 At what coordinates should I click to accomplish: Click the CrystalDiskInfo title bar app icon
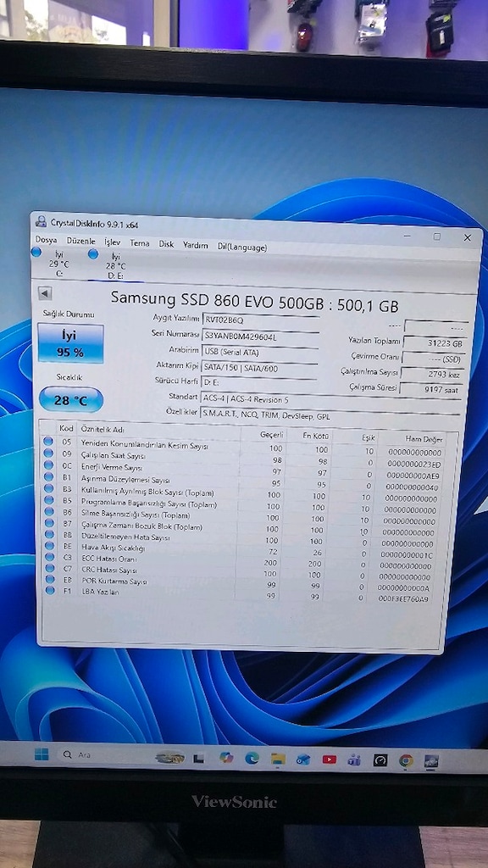pos(41,222)
